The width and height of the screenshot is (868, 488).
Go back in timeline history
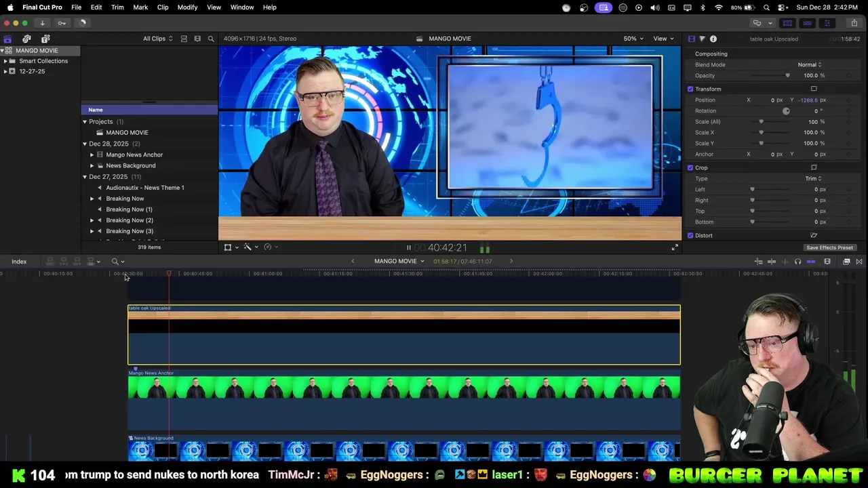(x=353, y=262)
